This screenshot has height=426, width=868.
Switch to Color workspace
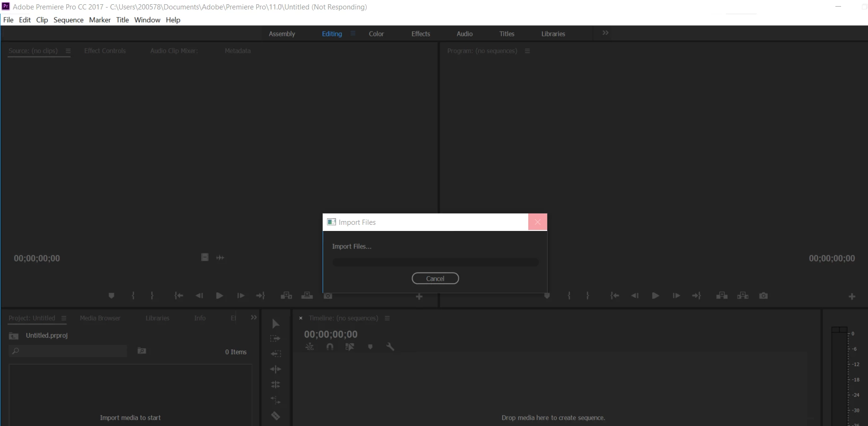376,34
